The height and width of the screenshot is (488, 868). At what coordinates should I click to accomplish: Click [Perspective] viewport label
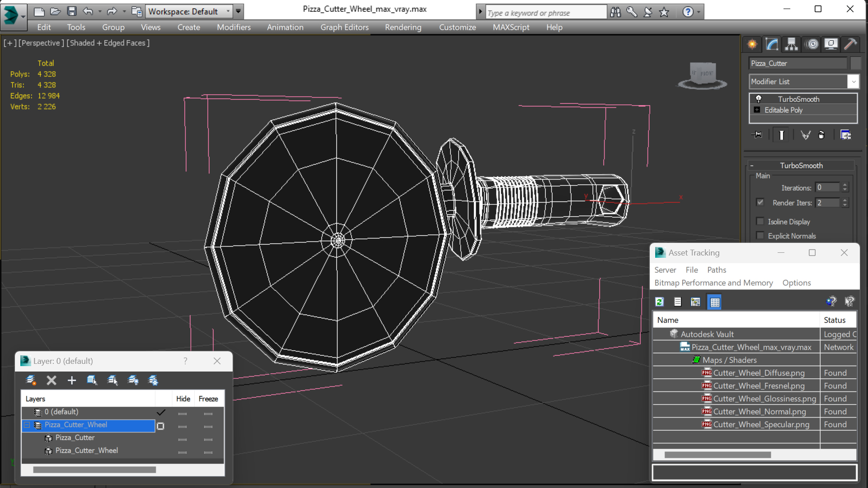(x=40, y=43)
